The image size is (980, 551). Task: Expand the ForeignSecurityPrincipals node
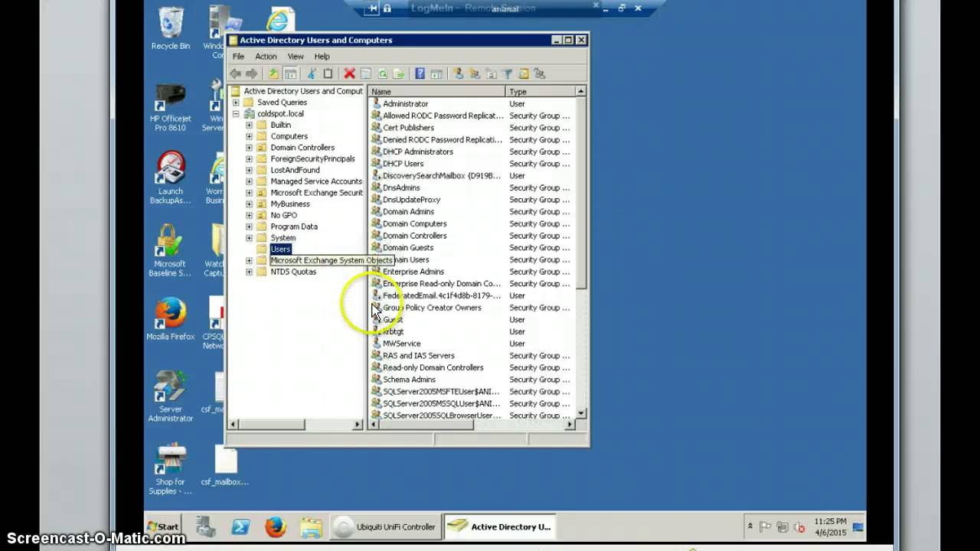(249, 159)
